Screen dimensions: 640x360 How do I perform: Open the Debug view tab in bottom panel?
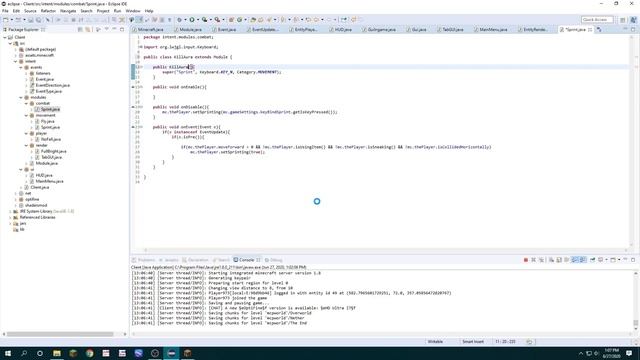click(273, 260)
